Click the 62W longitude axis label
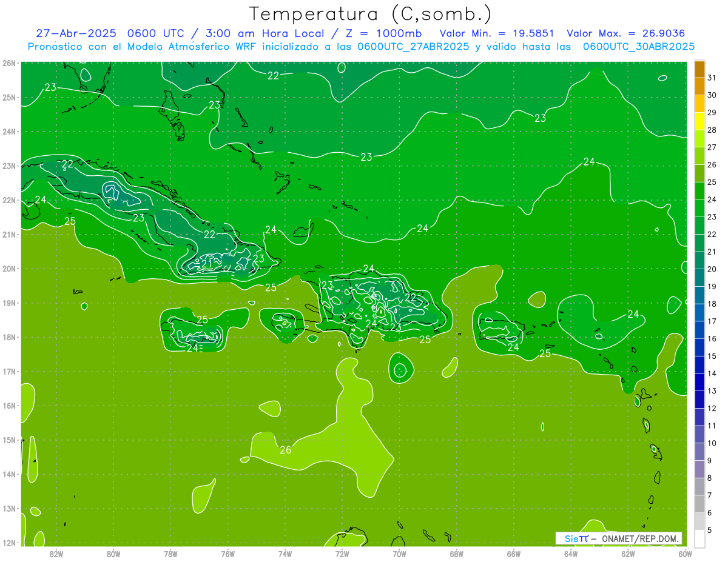The width and height of the screenshot is (728, 562). point(628,554)
